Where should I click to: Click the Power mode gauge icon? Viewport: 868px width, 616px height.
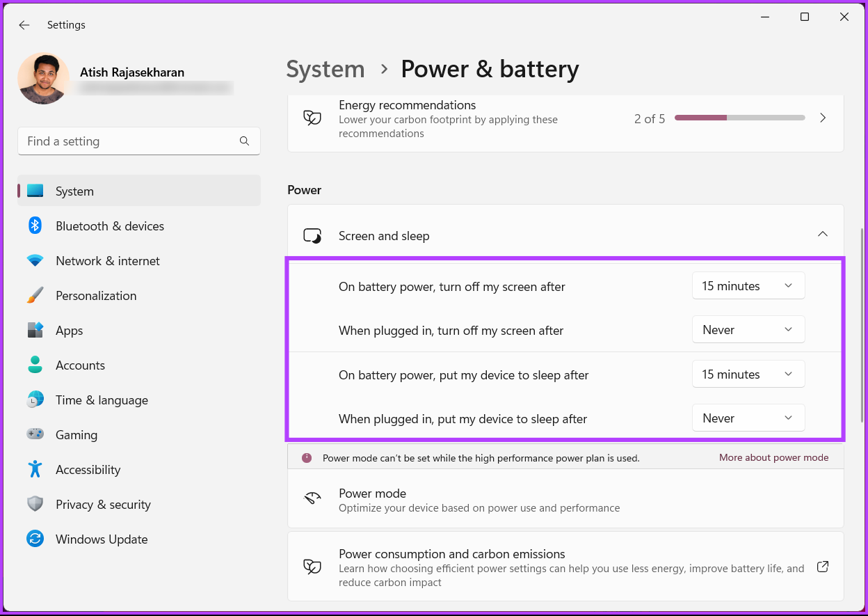(x=312, y=498)
